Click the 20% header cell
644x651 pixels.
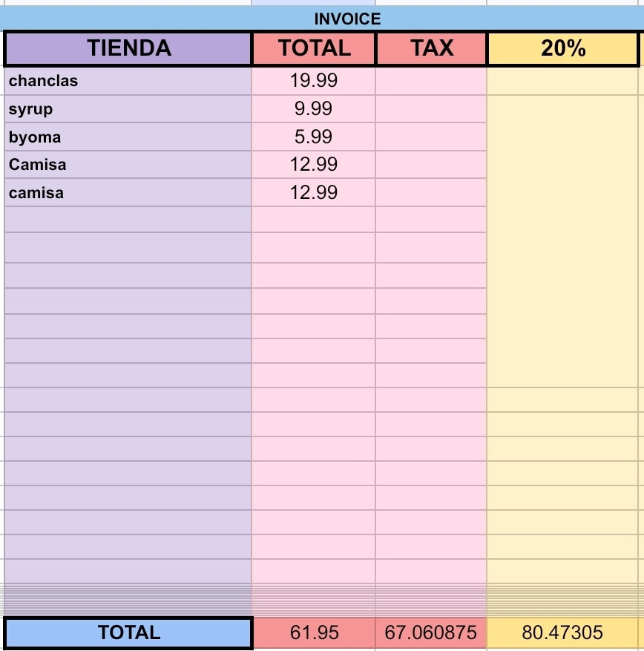(x=562, y=48)
